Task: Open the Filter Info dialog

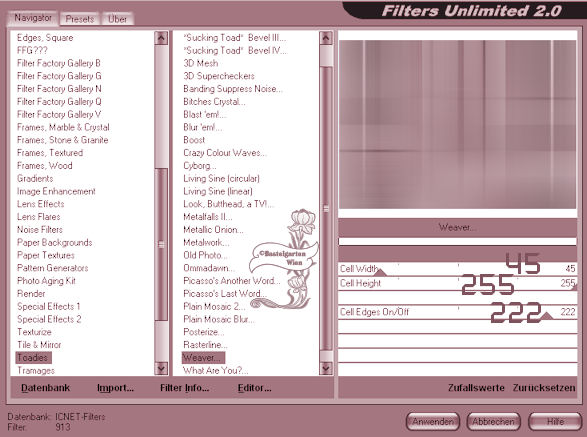Action: point(184,388)
